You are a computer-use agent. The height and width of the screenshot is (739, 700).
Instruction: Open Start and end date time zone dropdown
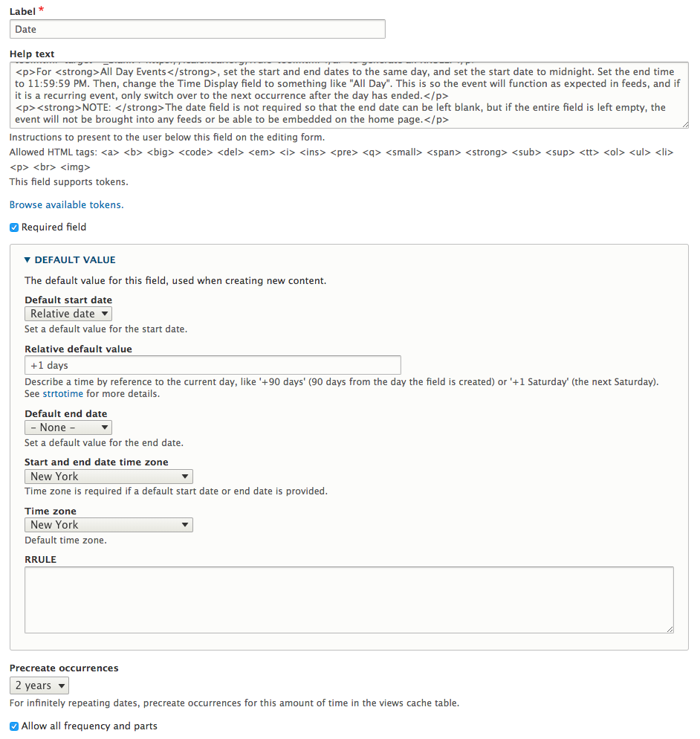point(108,477)
